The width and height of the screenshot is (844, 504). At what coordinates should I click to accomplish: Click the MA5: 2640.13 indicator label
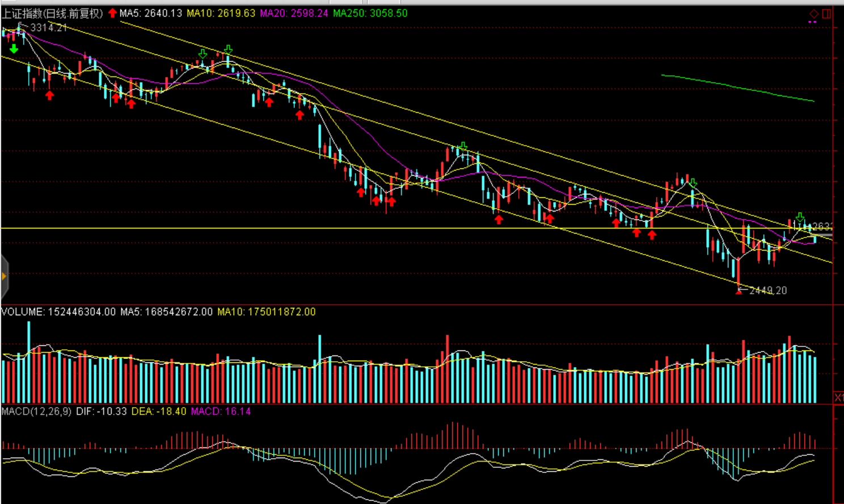click(x=150, y=13)
